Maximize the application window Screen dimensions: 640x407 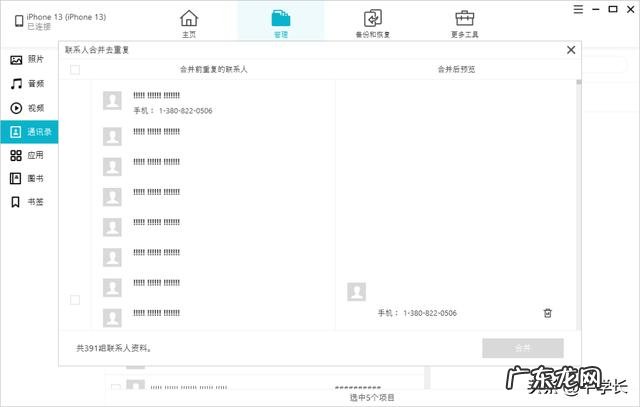coord(613,9)
